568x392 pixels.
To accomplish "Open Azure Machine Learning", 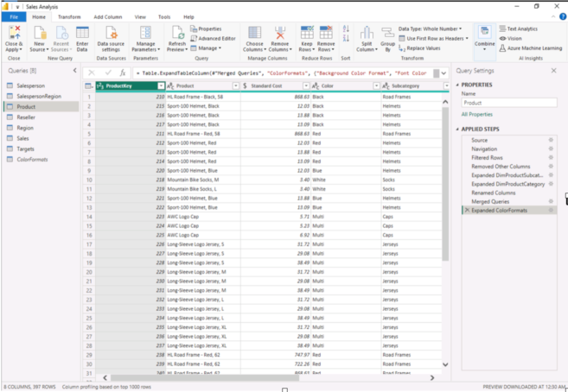I will [531, 48].
